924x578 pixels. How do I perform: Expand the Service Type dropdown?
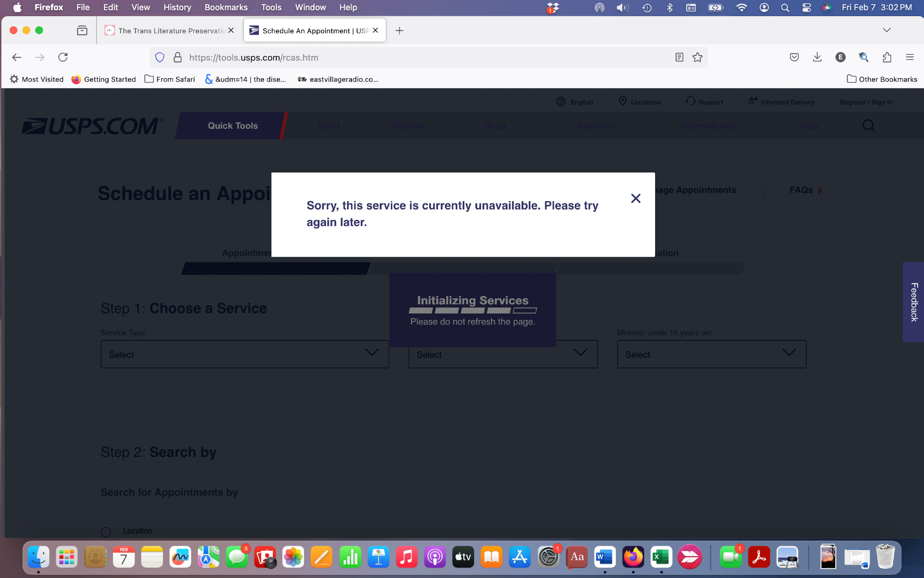coord(244,354)
